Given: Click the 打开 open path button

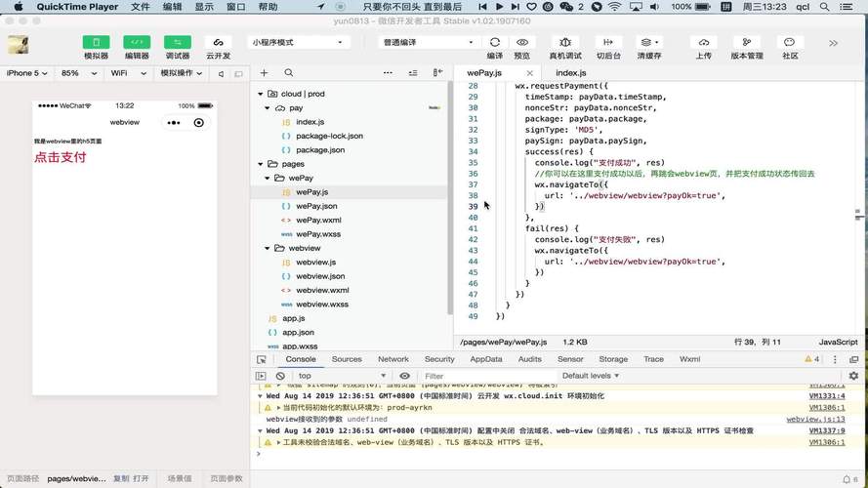Looking at the screenshot, I should coord(141,478).
